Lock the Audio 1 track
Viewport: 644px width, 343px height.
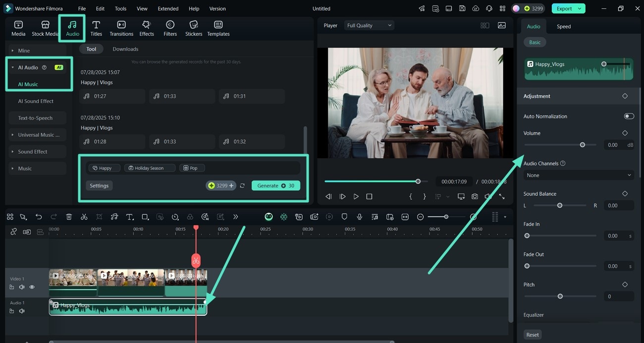12,311
